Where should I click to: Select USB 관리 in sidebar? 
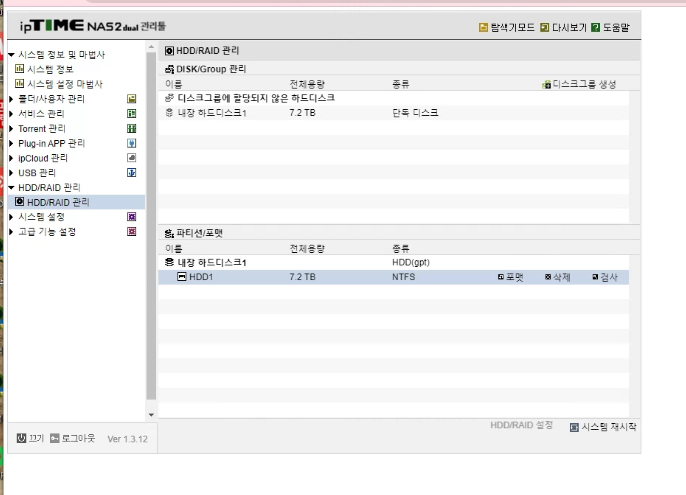point(37,173)
